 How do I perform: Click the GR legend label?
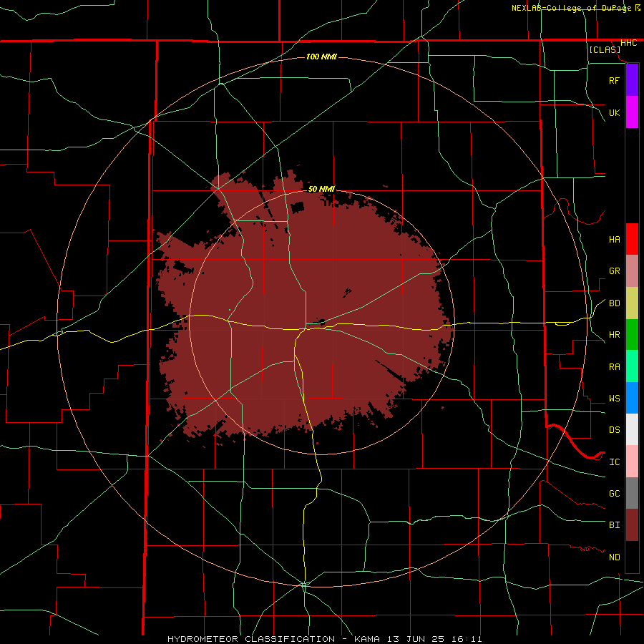pos(614,271)
